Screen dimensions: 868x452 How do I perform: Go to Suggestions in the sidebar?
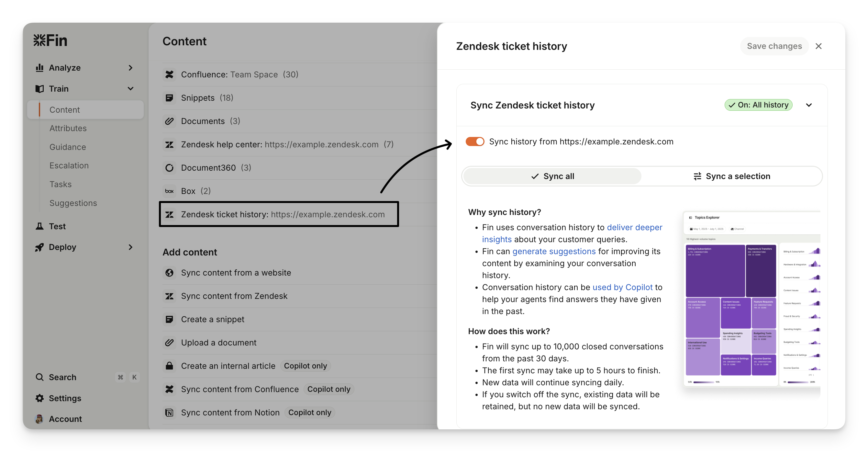73,203
